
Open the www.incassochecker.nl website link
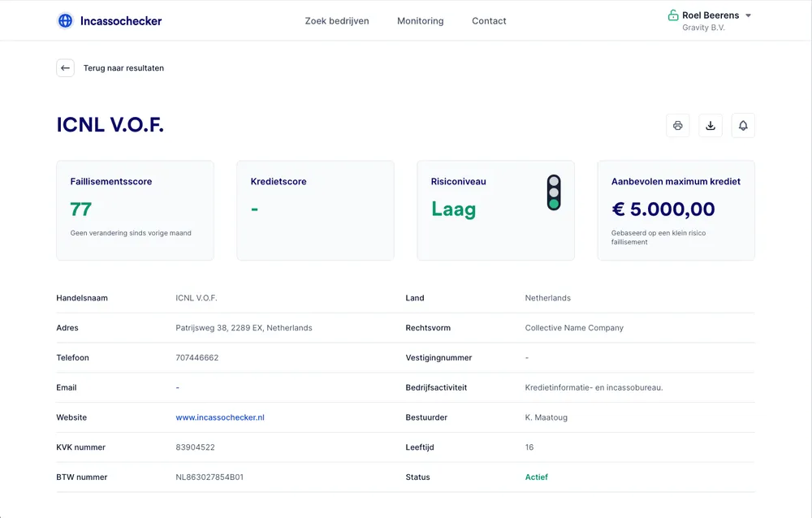coord(220,417)
